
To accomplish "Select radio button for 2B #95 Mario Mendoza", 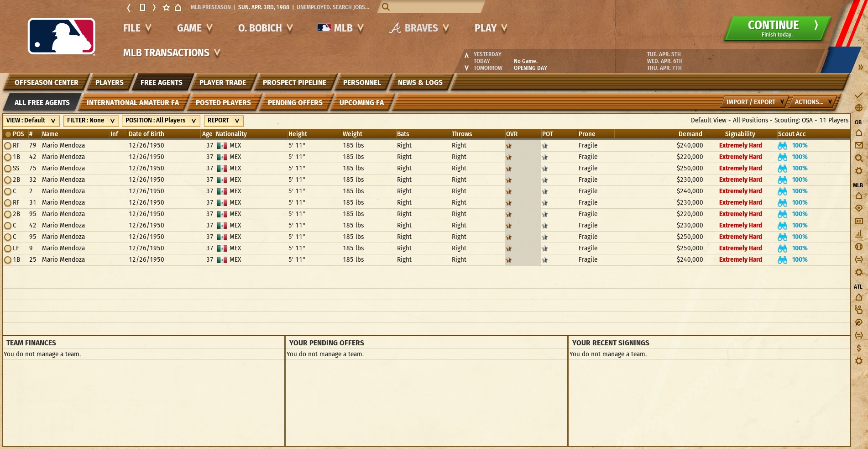I will 8,214.
